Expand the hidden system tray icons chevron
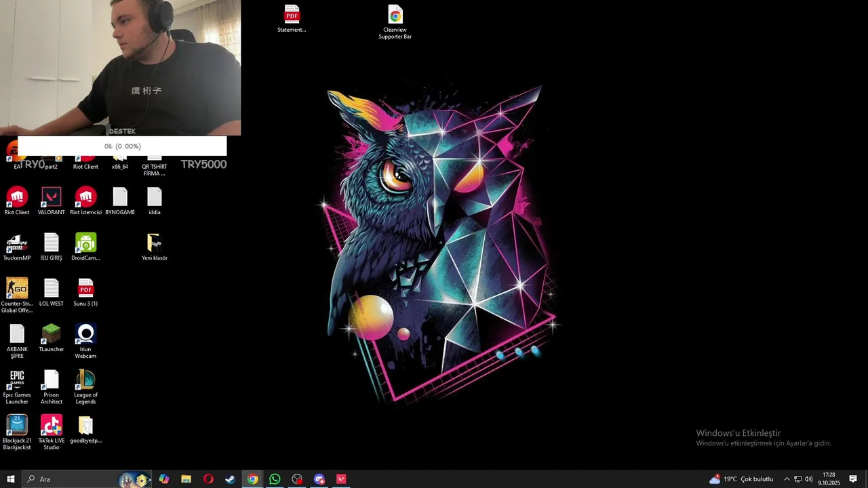 pyautogui.click(x=787, y=479)
